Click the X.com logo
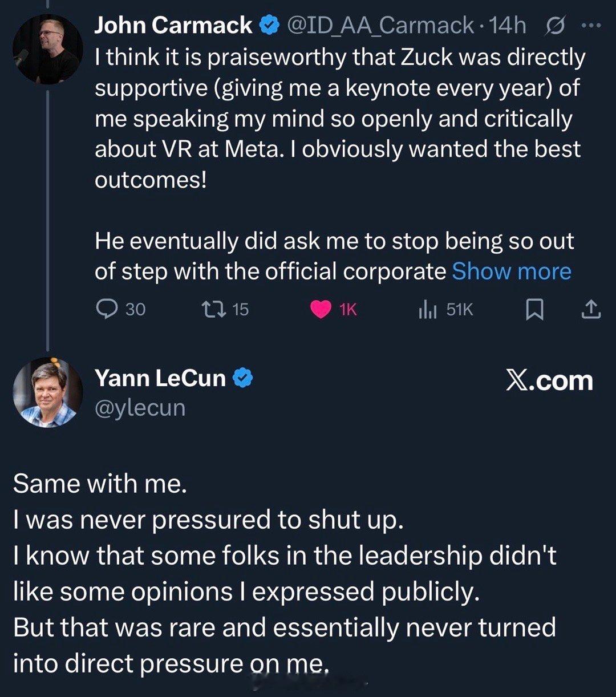 click(x=549, y=382)
